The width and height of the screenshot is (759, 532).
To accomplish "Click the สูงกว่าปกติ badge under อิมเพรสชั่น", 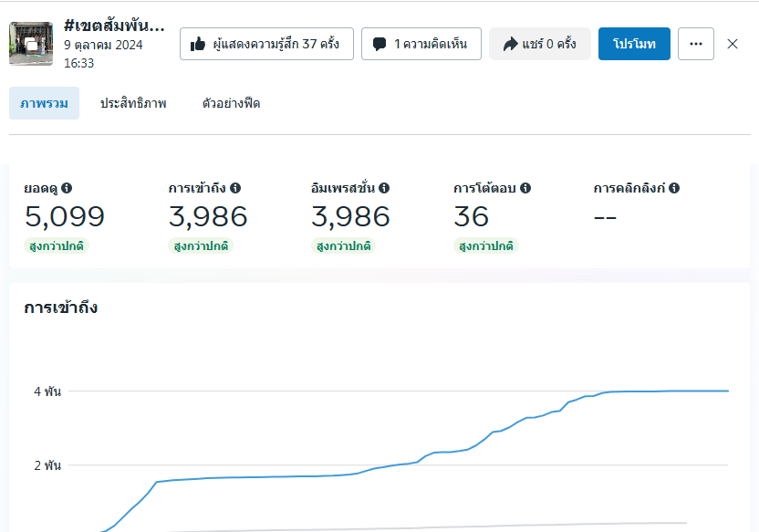I will pos(343,246).
